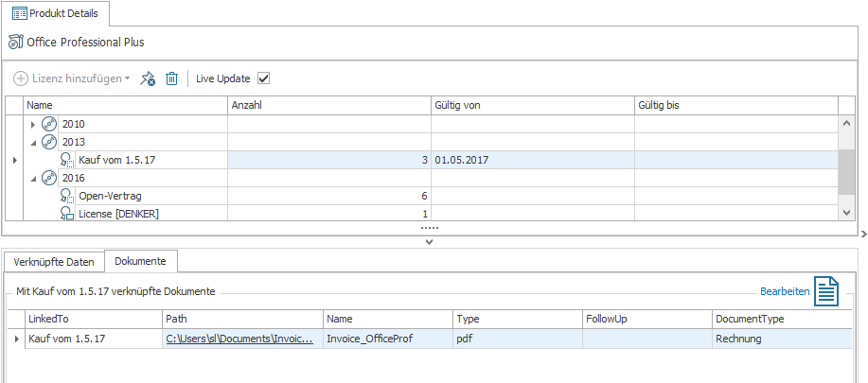Click the Office Professional Plus product icon

[16, 42]
